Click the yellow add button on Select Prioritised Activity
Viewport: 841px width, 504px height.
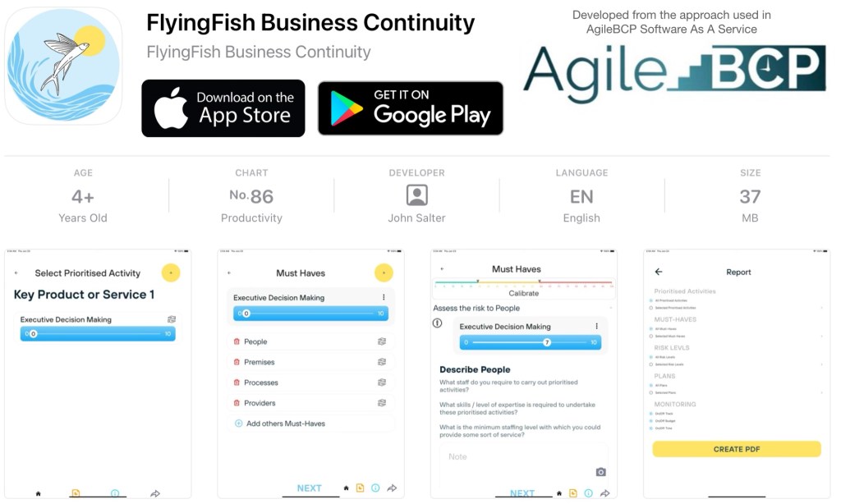(171, 273)
